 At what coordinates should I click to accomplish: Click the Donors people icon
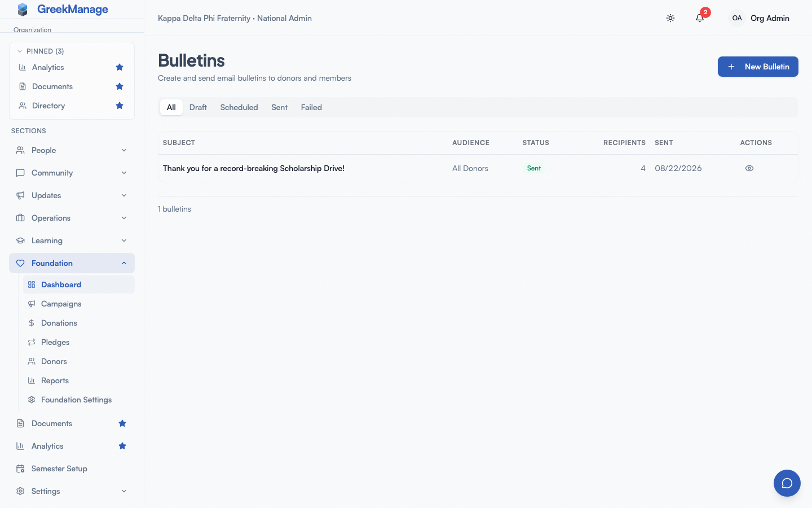click(32, 361)
